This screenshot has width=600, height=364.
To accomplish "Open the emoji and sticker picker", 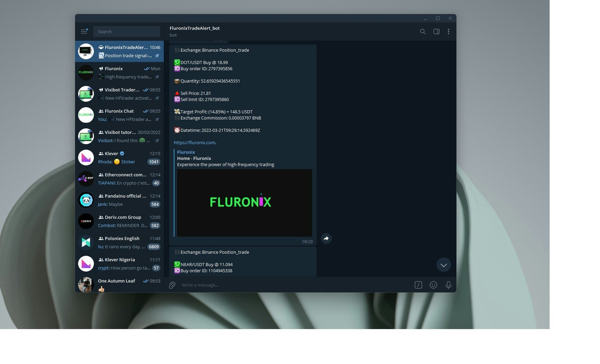I will [433, 285].
